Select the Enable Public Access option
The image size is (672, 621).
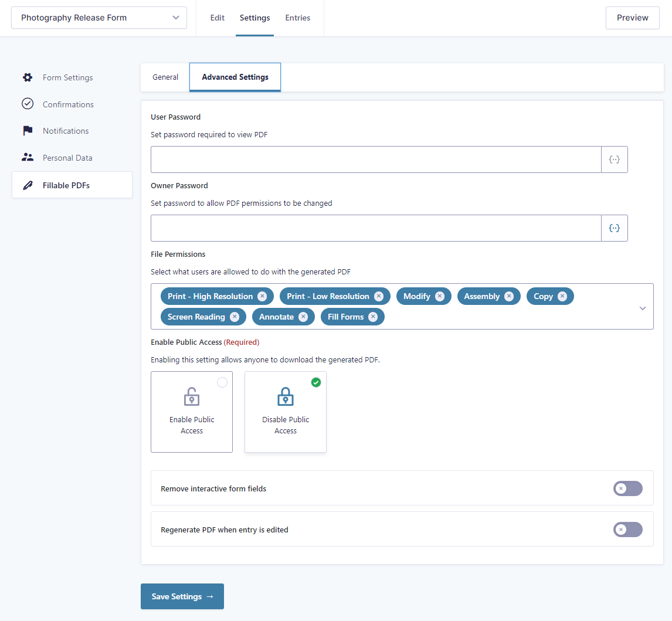192,412
